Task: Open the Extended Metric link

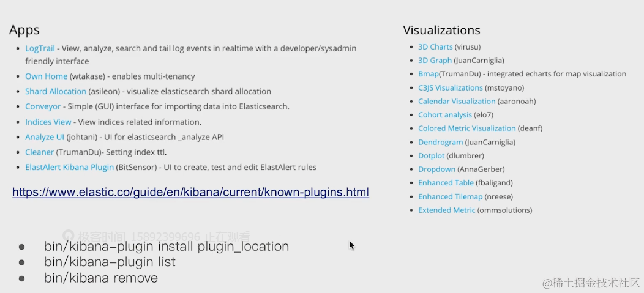Action: coord(447,210)
